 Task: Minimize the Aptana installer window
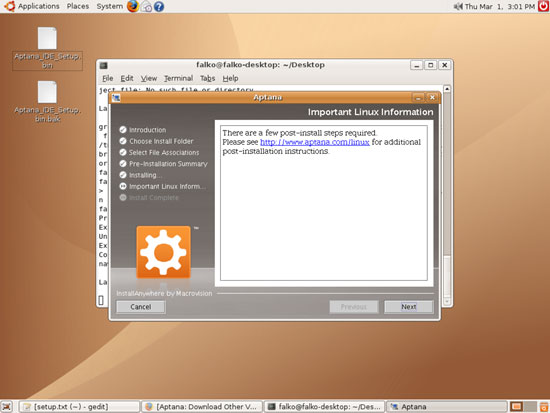point(418,98)
